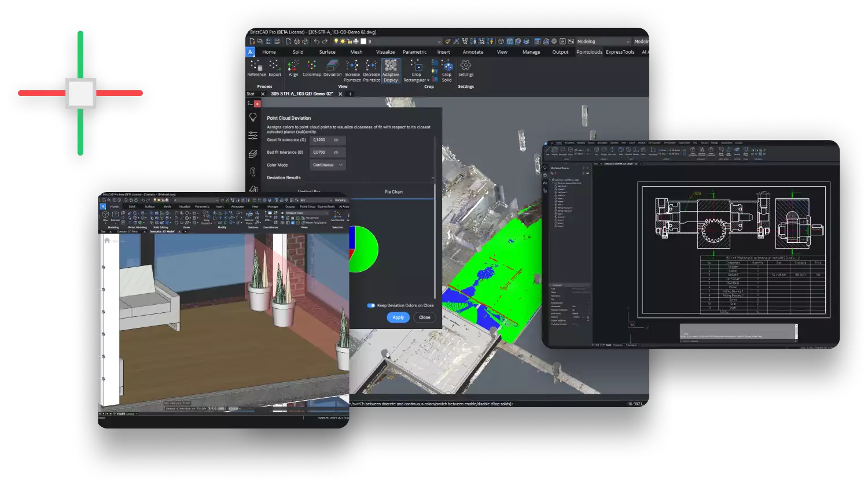
Task: Open the paperclip attachments panel icon
Action: click(x=253, y=172)
